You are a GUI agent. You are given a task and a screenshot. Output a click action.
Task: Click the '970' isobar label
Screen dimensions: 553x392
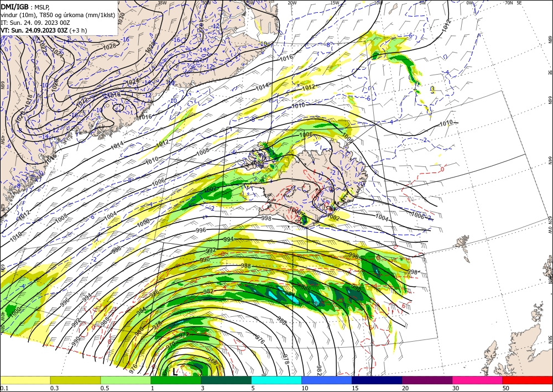pyautogui.click(x=170, y=345)
